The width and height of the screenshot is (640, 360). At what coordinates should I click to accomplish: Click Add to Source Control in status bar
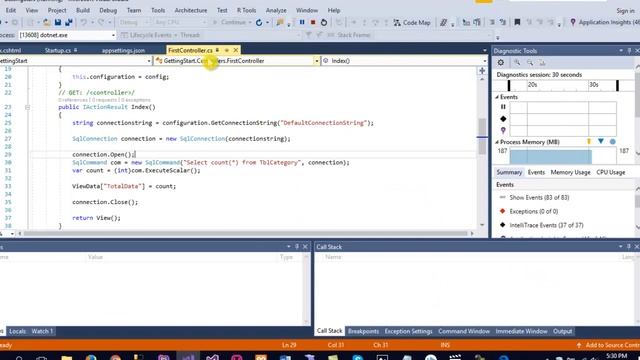[x=608, y=345]
